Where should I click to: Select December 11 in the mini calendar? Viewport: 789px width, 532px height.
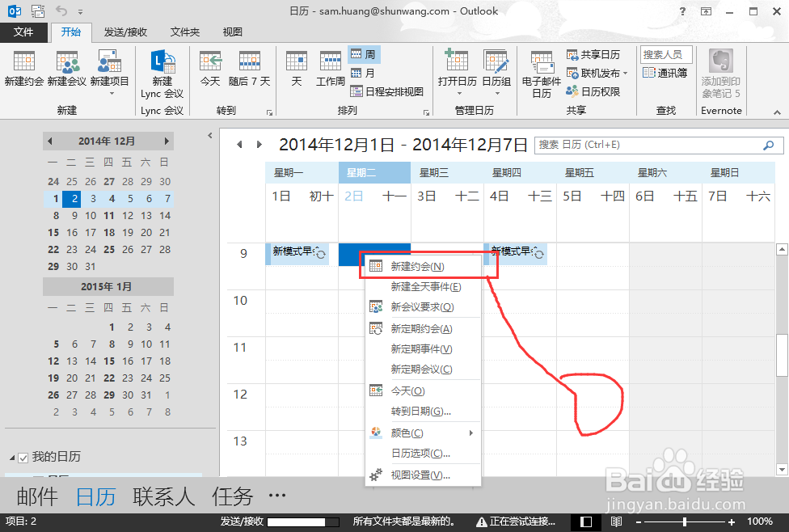pyautogui.click(x=108, y=216)
